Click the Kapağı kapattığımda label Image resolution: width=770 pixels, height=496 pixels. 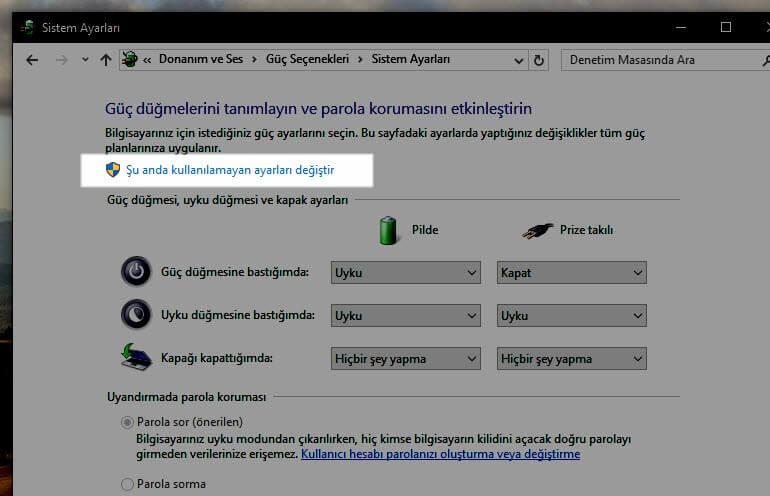tap(217, 358)
